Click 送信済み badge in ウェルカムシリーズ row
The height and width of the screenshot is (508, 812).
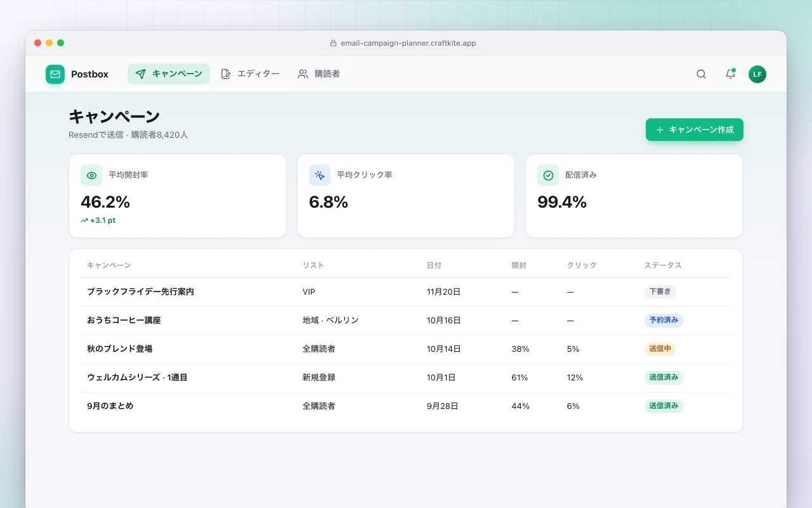point(664,378)
